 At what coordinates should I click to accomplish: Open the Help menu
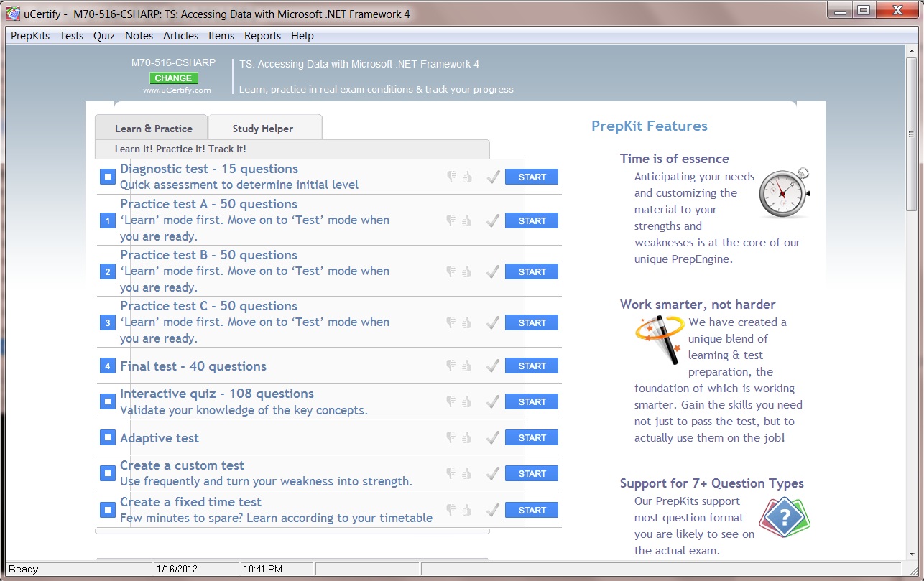302,35
